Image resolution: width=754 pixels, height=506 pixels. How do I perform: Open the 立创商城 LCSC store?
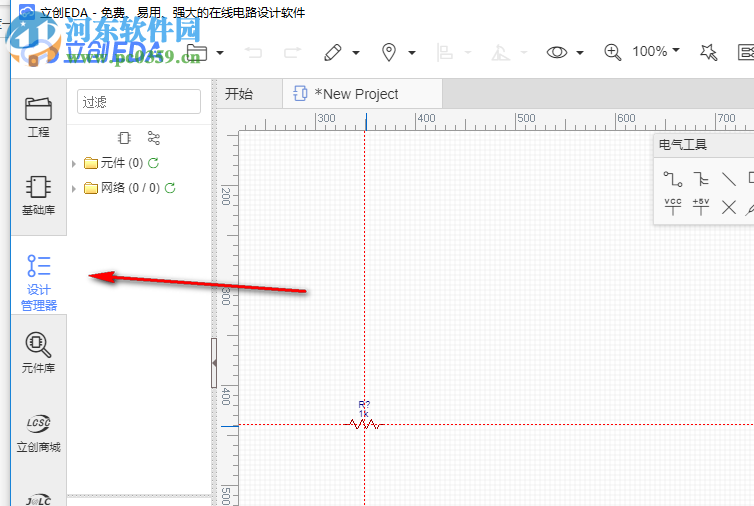pos(38,432)
